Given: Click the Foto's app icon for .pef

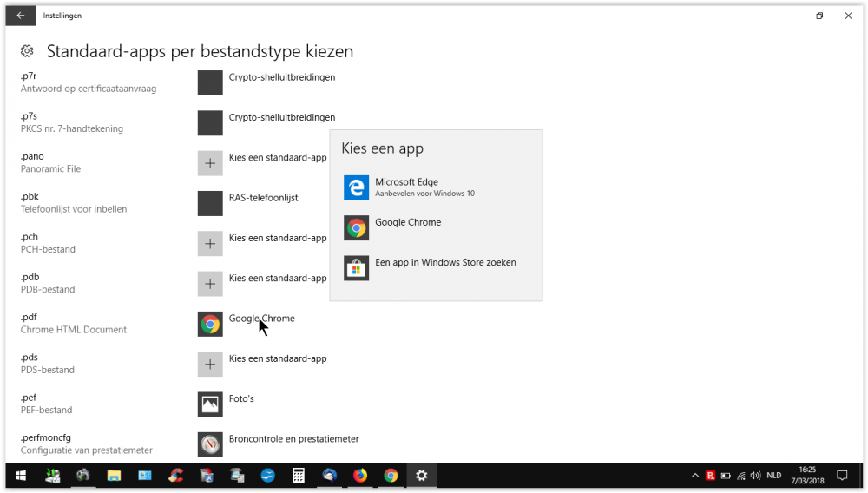Looking at the screenshot, I should coord(210,404).
